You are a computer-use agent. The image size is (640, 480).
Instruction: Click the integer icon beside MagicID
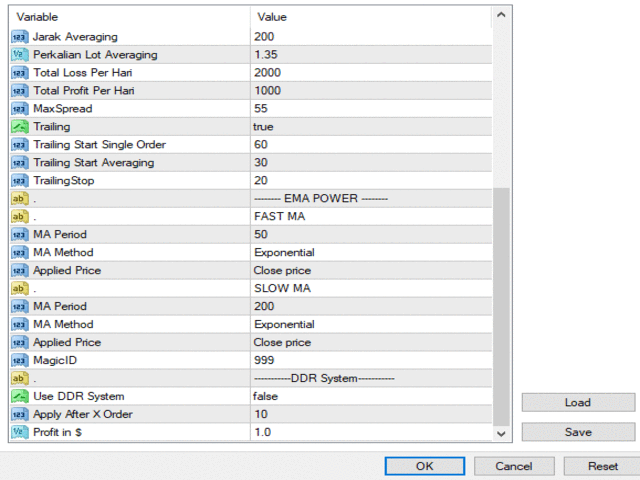tap(19, 360)
